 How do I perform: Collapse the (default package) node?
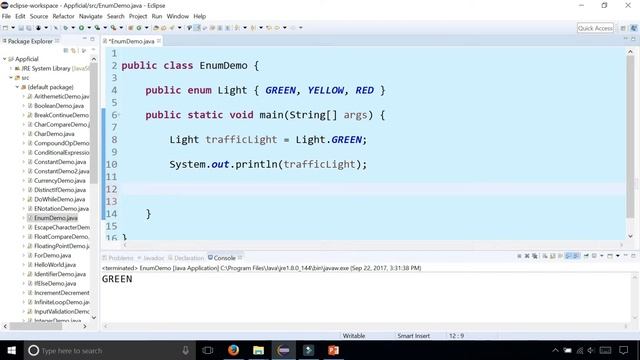pyautogui.click(x=17, y=87)
